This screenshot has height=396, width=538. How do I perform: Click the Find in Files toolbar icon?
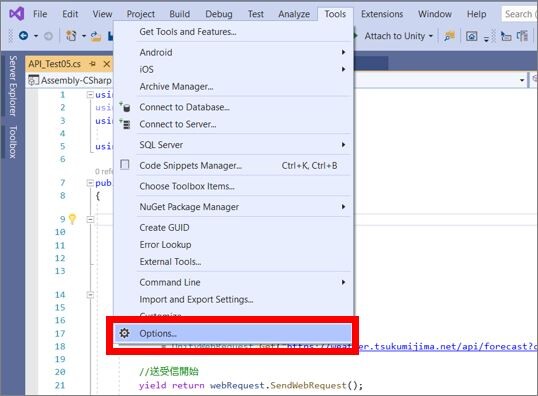tap(449, 36)
